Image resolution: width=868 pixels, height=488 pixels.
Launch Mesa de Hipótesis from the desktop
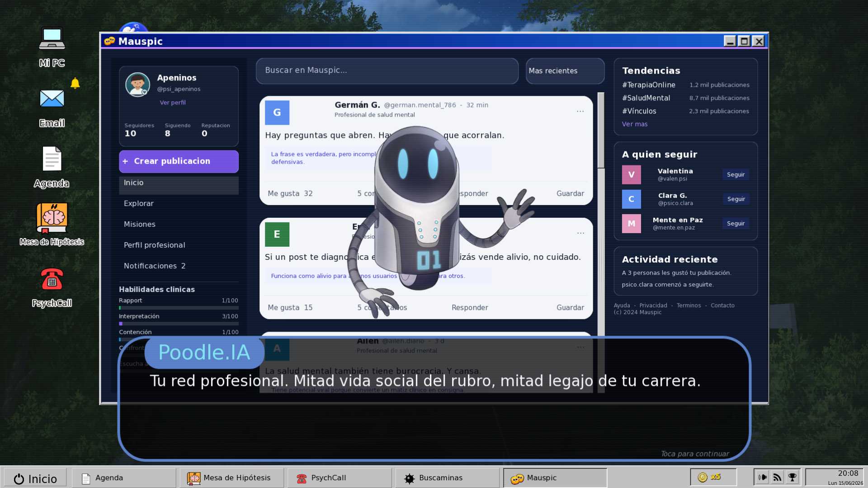point(52,224)
